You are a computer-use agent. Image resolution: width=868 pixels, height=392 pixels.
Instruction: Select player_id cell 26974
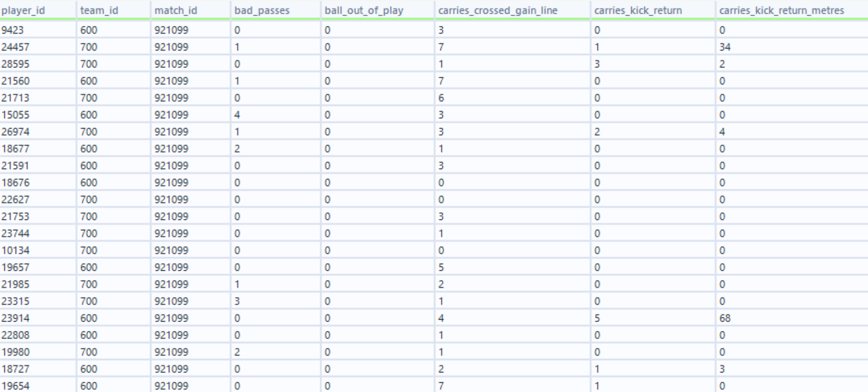(x=38, y=132)
